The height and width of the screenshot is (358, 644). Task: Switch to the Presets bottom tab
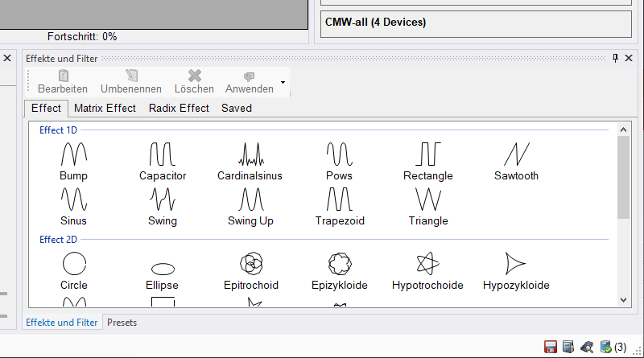click(122, 323)
